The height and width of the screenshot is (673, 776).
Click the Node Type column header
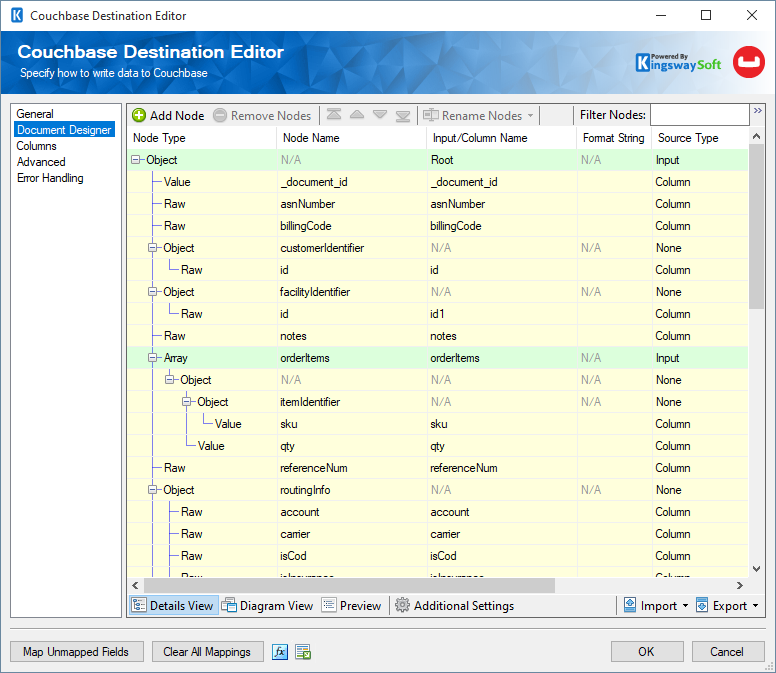tap(202, 138)
